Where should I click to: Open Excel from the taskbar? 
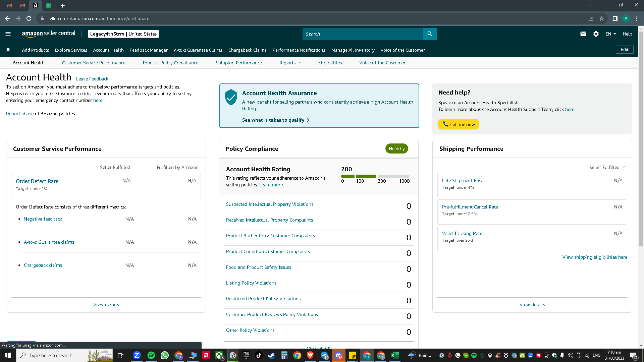tap(395, 355)
